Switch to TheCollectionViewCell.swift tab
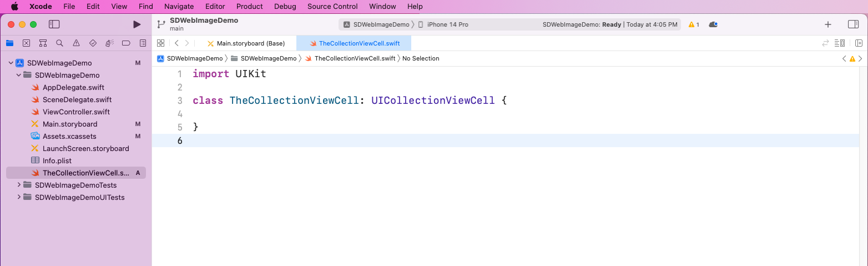This screenshot has height=266, width=868. [354, 43]
